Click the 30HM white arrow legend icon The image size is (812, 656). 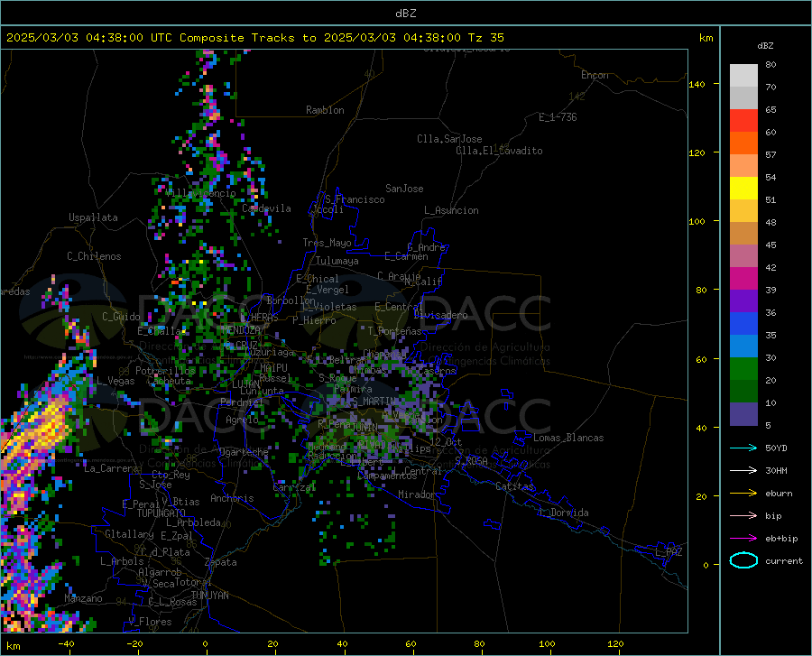[743, 471]
